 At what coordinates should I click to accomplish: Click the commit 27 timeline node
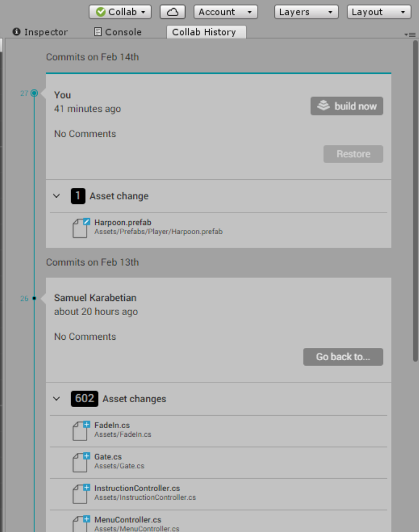click(34, 93)
